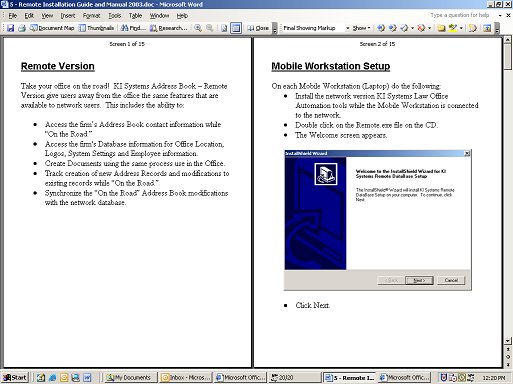Click the Research button
513x384 pixels.
(x=169, y=28)
